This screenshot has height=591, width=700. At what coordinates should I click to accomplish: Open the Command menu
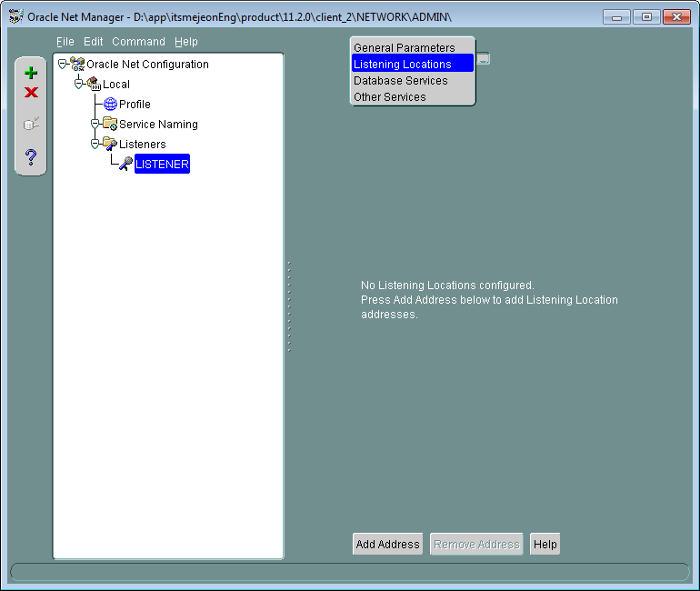[138, 42]
